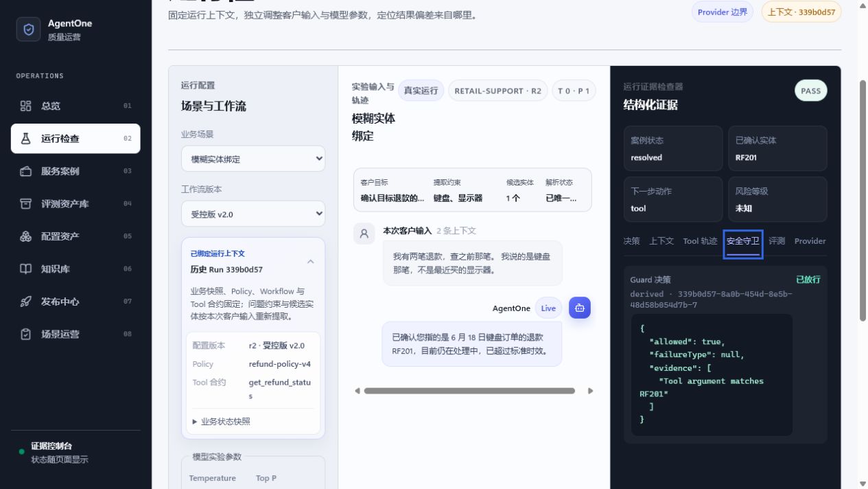Click the T 0 · P 1 pill

[x=574, y=91]
